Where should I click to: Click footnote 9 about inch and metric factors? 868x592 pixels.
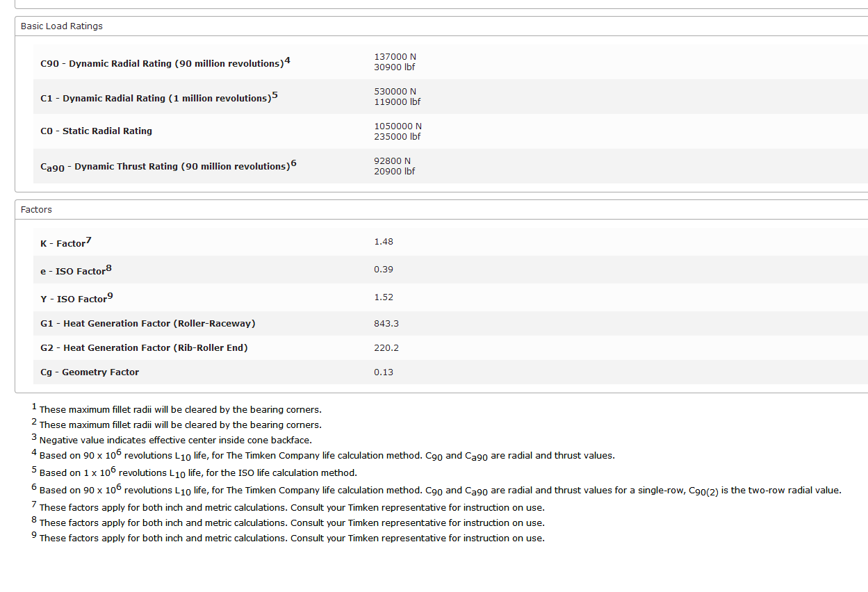click(x=288, y=538)
